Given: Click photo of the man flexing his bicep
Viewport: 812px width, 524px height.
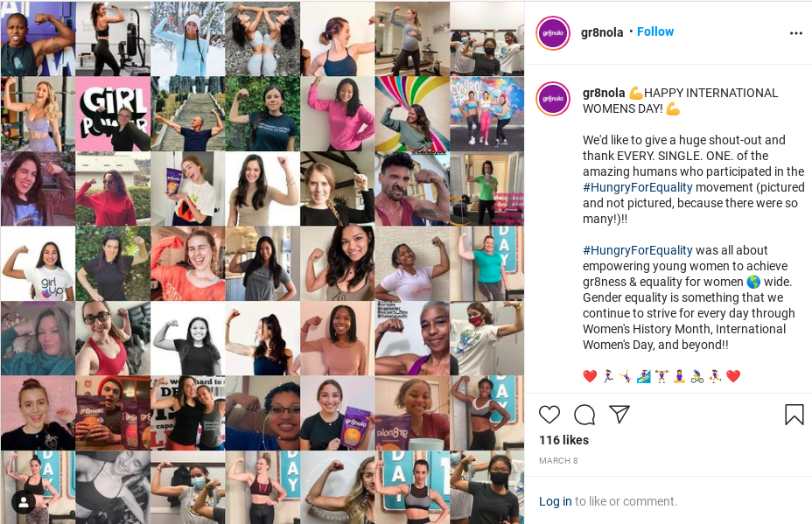Looking at the screenshot, I should tap(412, 188).
